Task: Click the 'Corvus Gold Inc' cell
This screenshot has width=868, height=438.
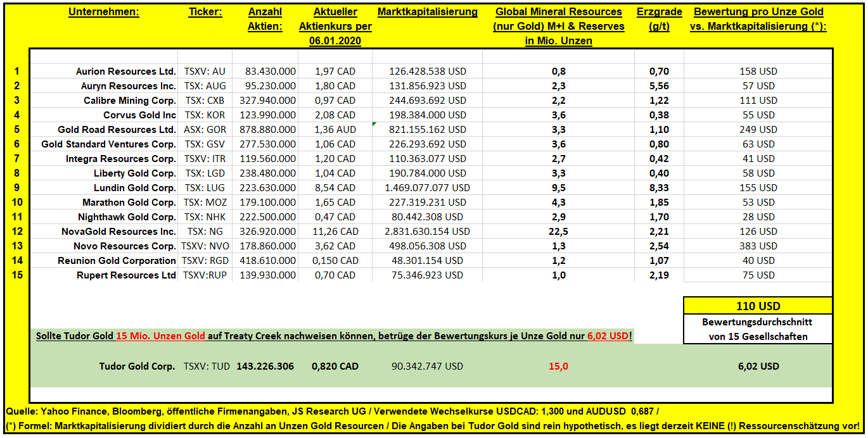Action: click(x=140, y=115)
